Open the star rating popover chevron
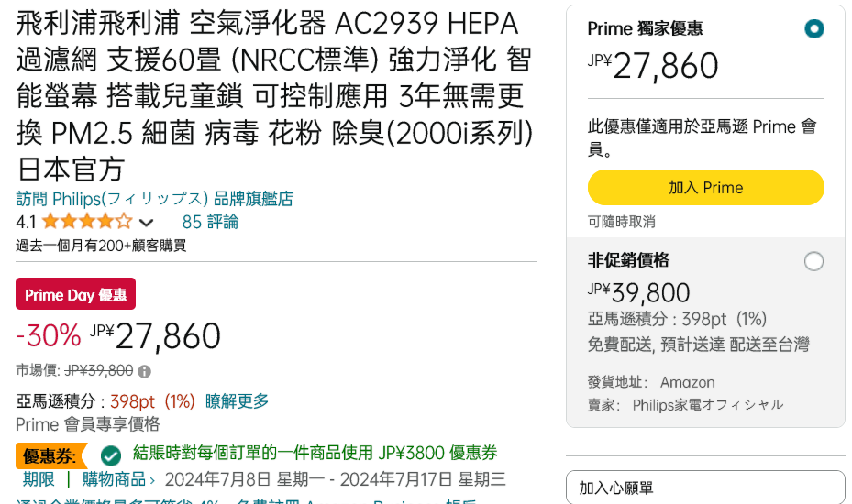Image resolution: width=852 pixels, height=504 pixels. point(146,222)
